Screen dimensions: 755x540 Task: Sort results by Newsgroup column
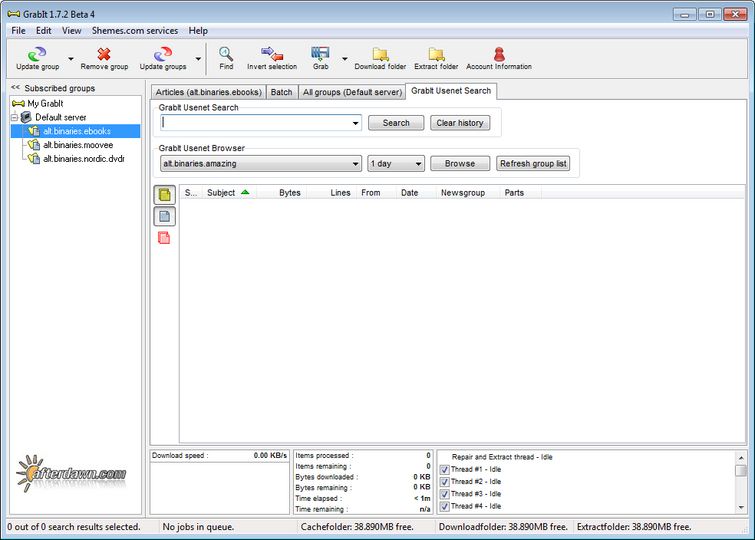tap(469, 193)
